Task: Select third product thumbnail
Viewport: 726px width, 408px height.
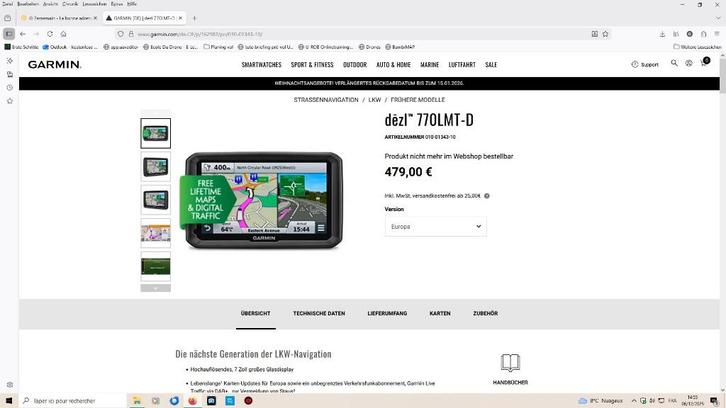Action: pos(156,200)
